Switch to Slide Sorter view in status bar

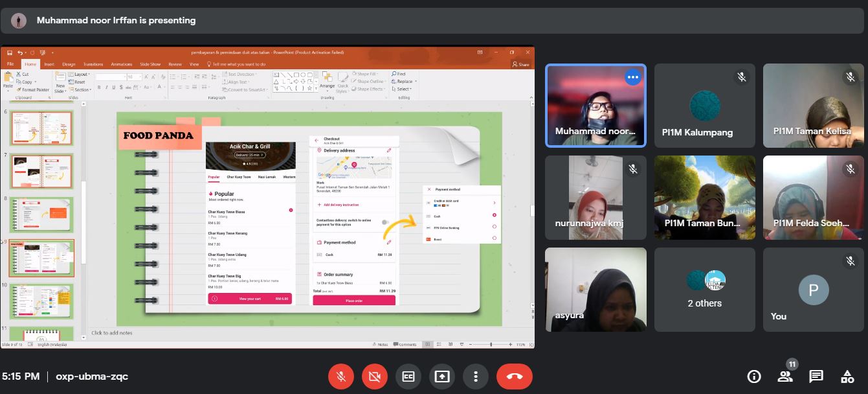click(439, 344)
